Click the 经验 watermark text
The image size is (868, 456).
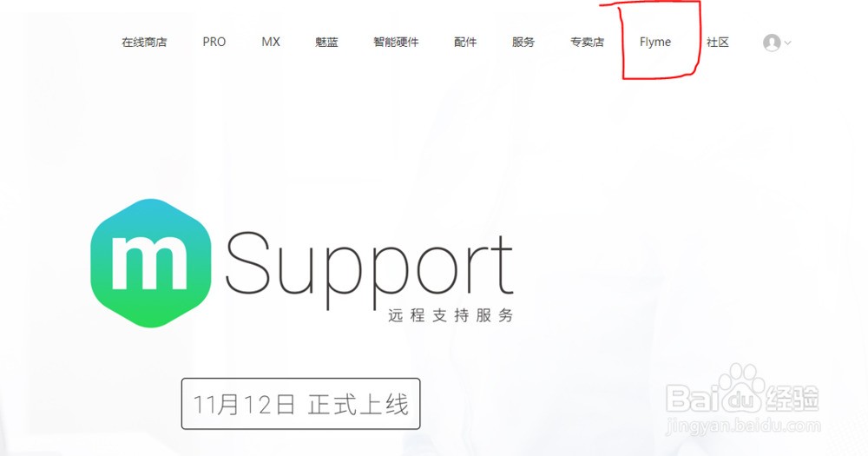[x=792, y=397]
